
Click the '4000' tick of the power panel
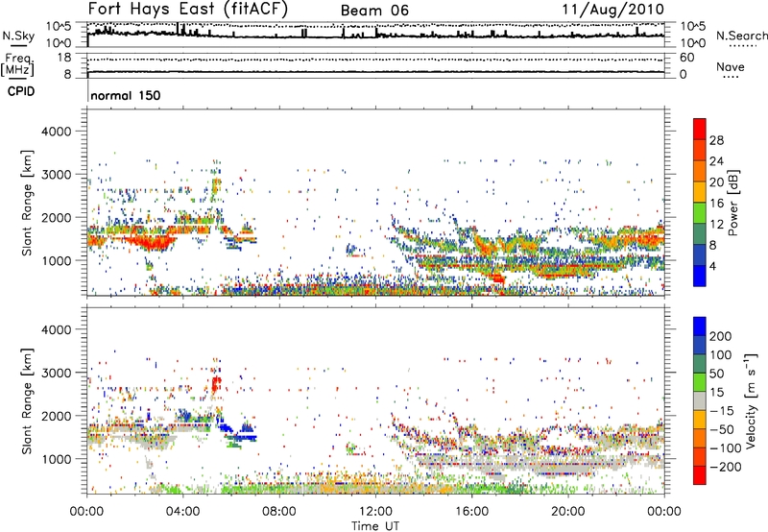[56, 132]
